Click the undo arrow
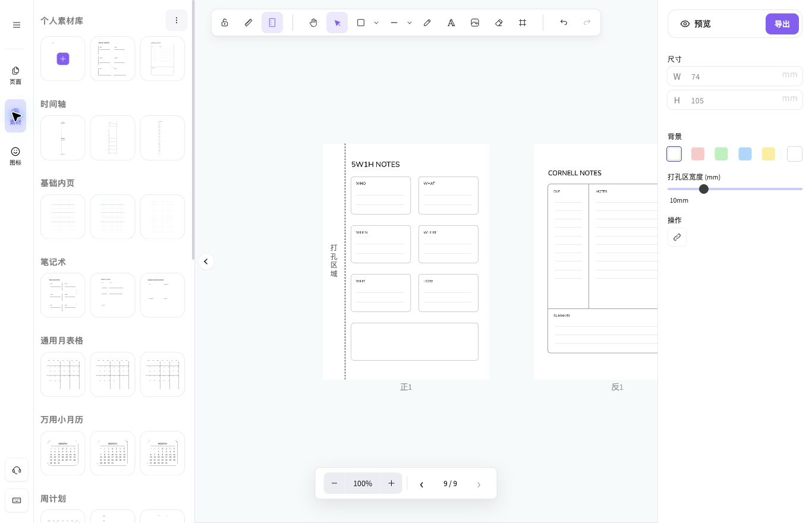Viewport: 812px width, 523px height. coord(564,23)
